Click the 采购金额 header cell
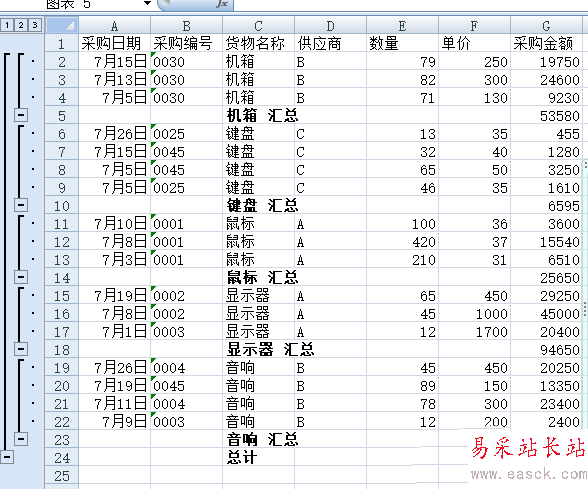The width and height of the screenshot is (588, 489). (546, 44)
